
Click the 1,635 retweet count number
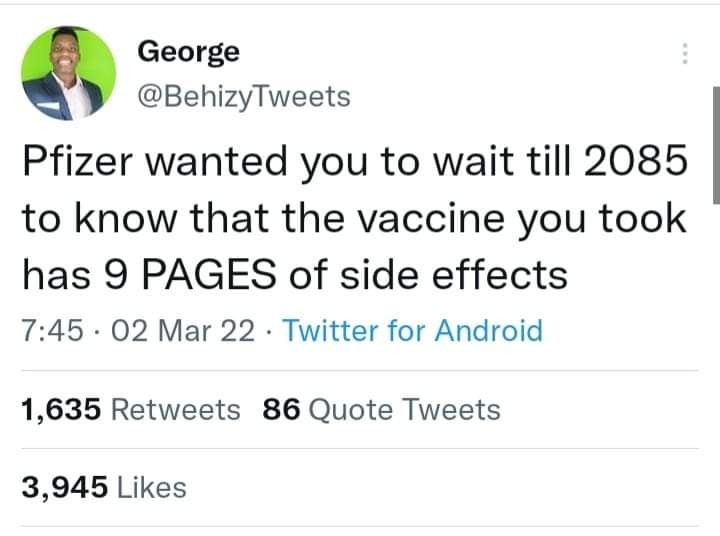(x=60, y=409)
